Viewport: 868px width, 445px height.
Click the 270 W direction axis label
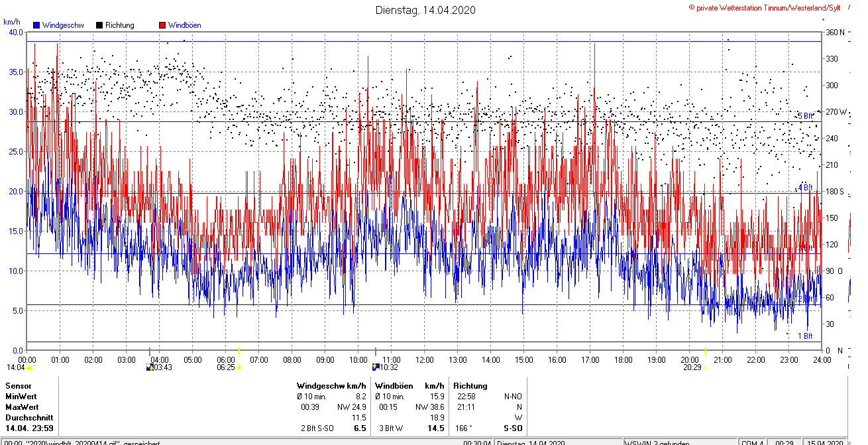pyautogui.click(x=836, y=111)
